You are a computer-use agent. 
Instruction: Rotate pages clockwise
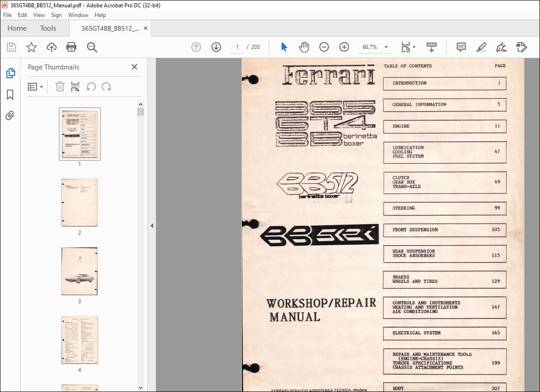pos(107,86)
